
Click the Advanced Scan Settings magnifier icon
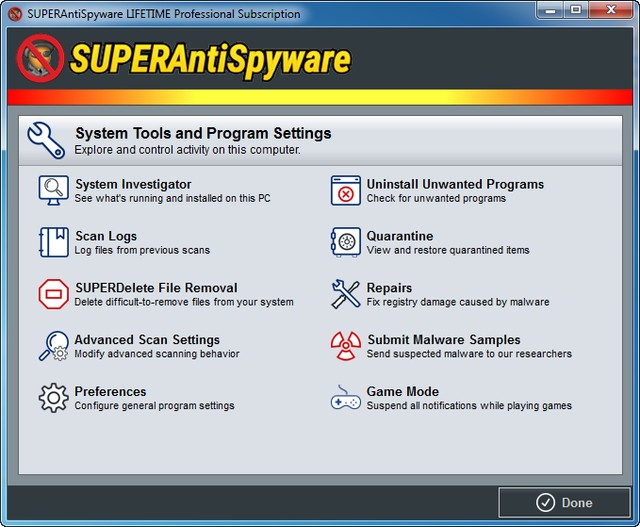(53, 346)
